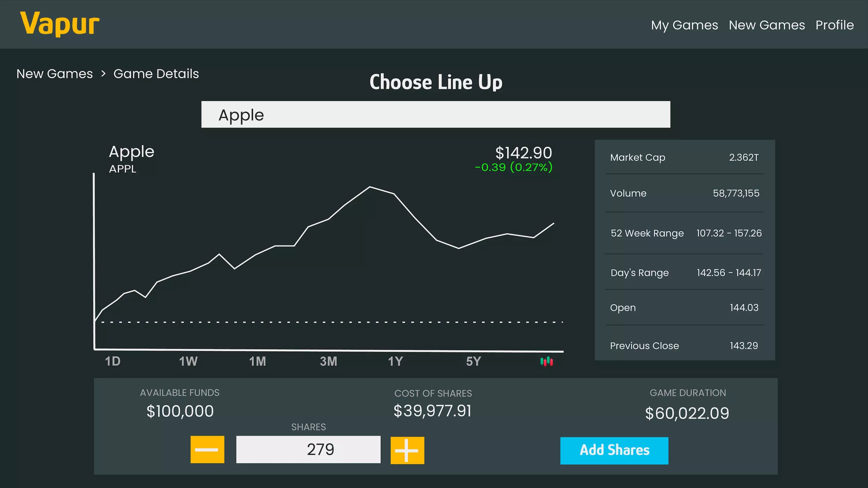Click the shares quantity field showing 279
This screenshot has width=868, height=488.
308,449
